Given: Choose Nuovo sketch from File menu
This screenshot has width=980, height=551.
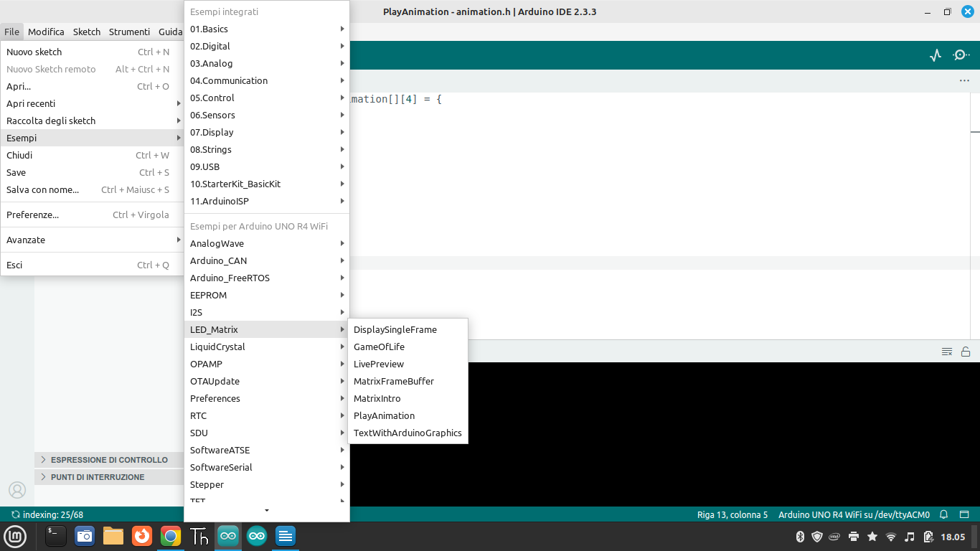Looking at the screenshot, I should [x=93, y=52].
